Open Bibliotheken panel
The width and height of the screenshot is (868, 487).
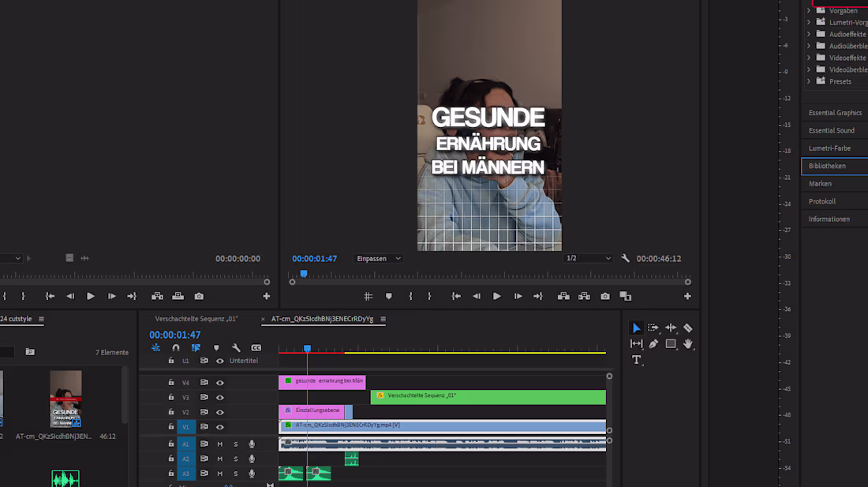point(835,166)
